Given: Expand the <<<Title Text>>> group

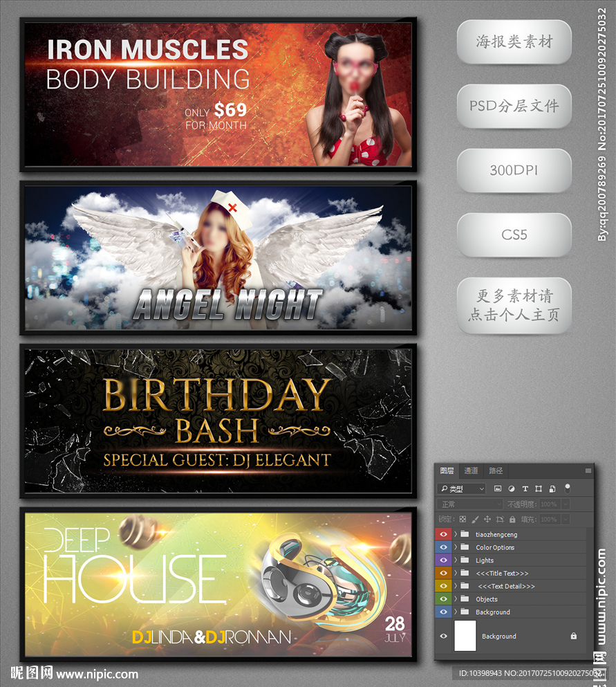Looking at the screenshot, I should click(x=456, y=573).
